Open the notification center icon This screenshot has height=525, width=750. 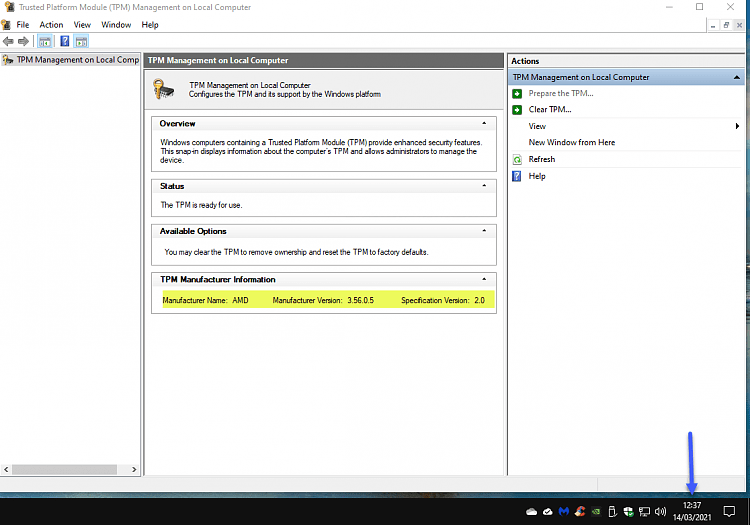(x=729, y=512)
